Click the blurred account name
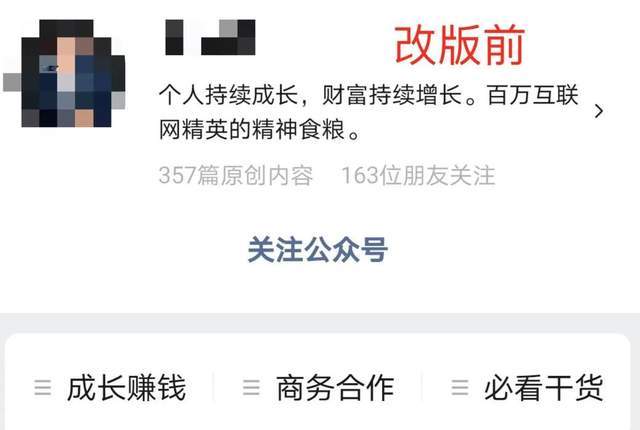This screenshot has height=430, width=640. [210, 37]
